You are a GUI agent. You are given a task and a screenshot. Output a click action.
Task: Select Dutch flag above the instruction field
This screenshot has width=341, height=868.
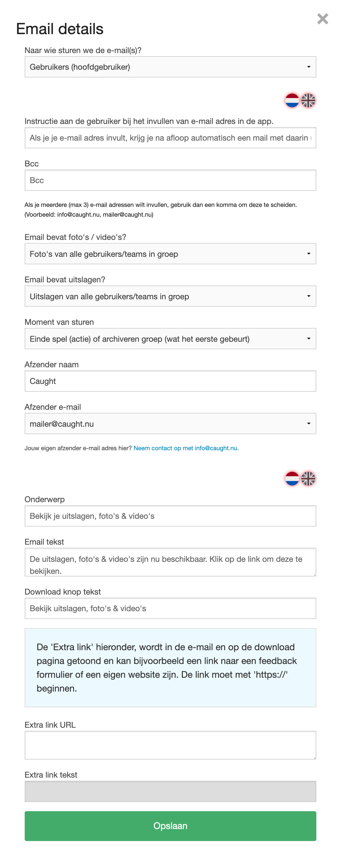pyautogui.click(x=292, y=100)
